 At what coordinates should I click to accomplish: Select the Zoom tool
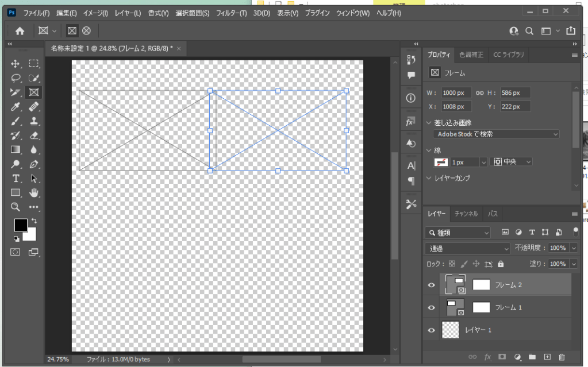point(16,207)
